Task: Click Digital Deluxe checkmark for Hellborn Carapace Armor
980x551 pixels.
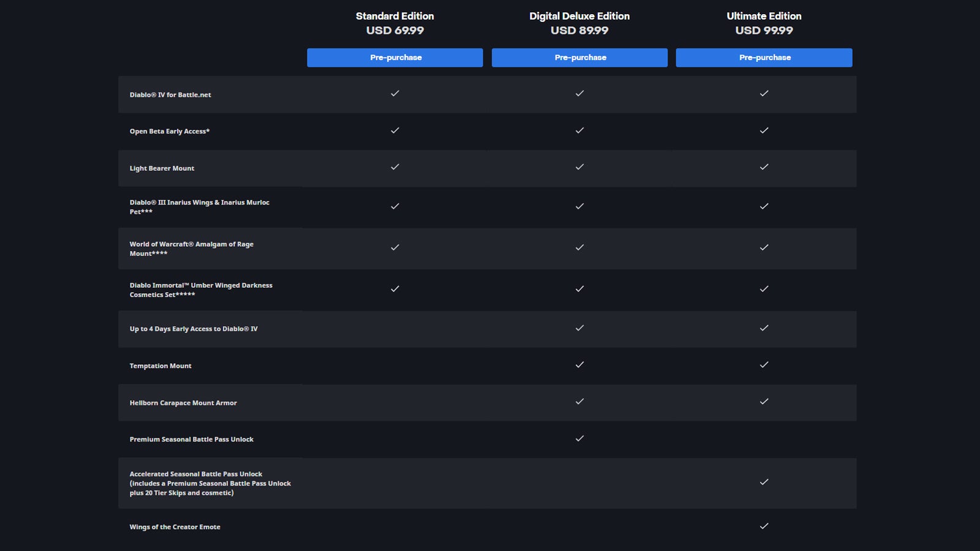Action: coord(579,402)
